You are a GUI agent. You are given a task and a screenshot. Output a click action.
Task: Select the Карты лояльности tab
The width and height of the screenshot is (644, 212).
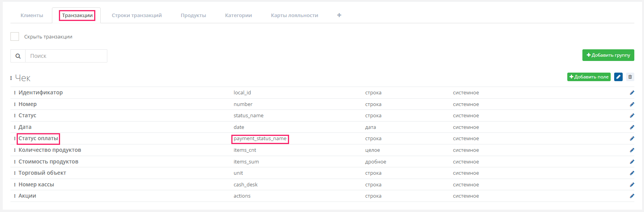pyautogui.click(x=294, y=16)
